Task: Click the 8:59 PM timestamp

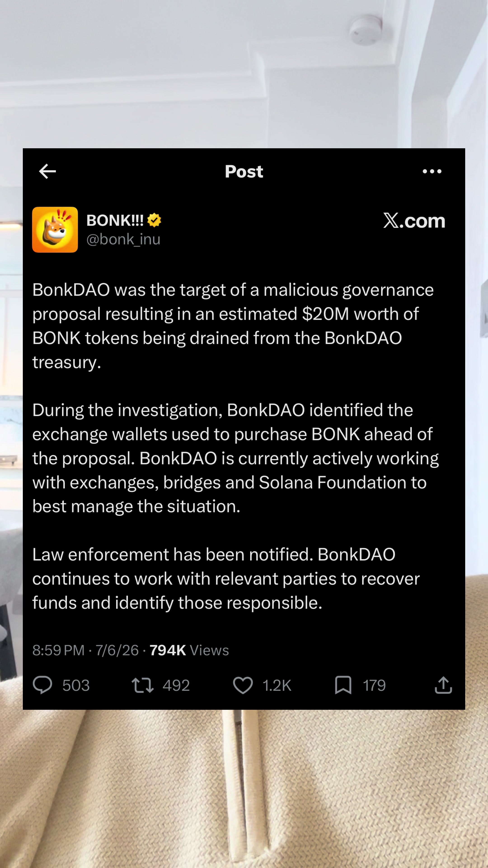Action: 58,650
